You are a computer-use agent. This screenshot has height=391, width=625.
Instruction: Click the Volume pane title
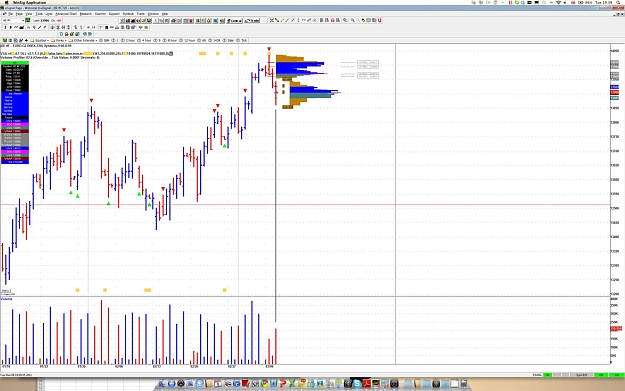point(6,299)
